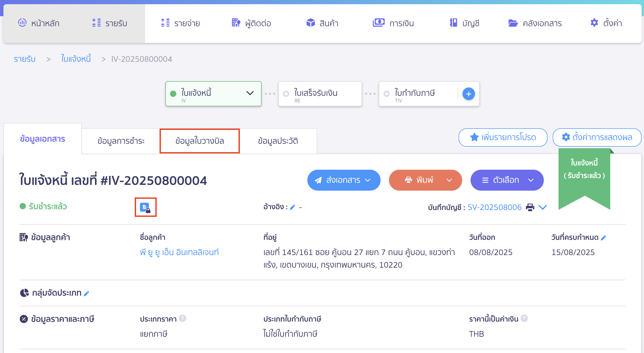Click ตั้งค่าการแสดงผล display settings button
The image size is (644, 353).
(597, 137)
